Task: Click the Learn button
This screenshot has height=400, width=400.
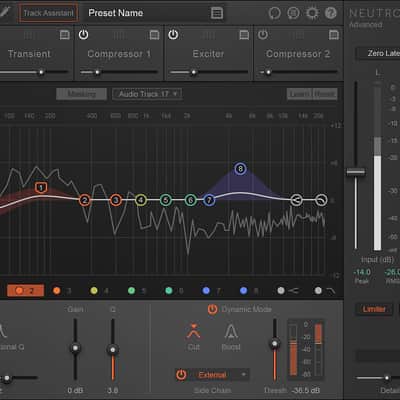Action: pyautogui.click(x=299, y=94)
